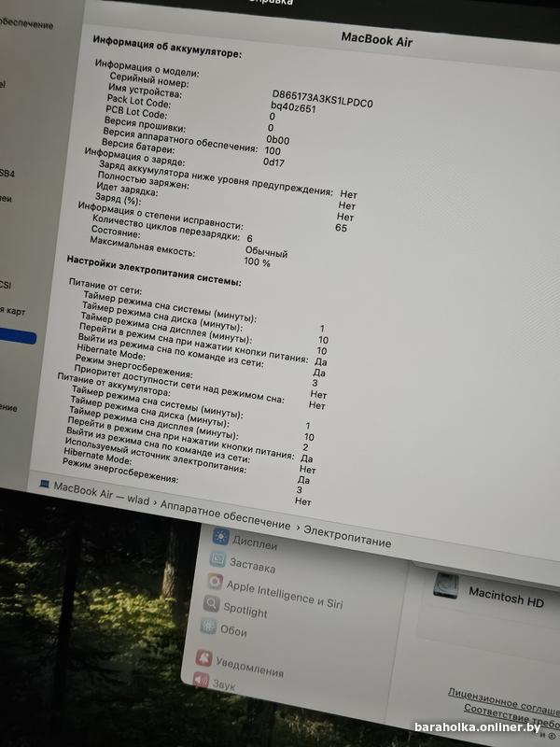The width and height of the screenshot is (560, 747).
Task: Click Настройки электропитания системы heading
Action: [154, 271]
